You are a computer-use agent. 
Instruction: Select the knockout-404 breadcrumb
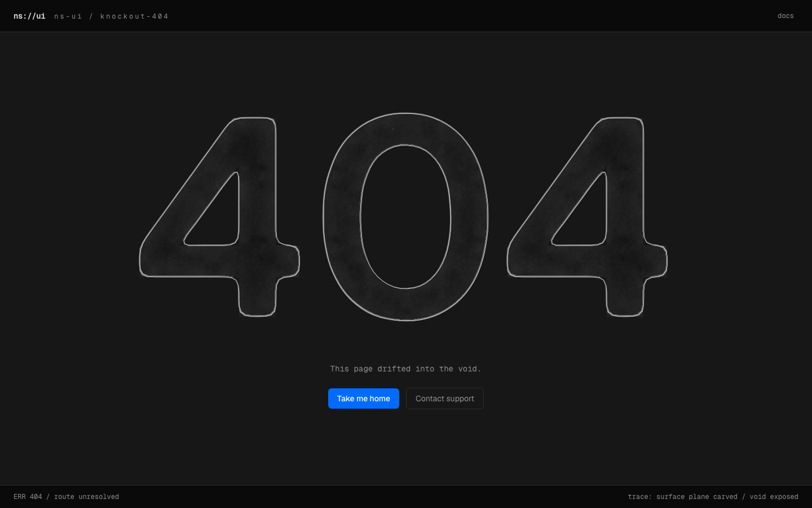point(134,16)
